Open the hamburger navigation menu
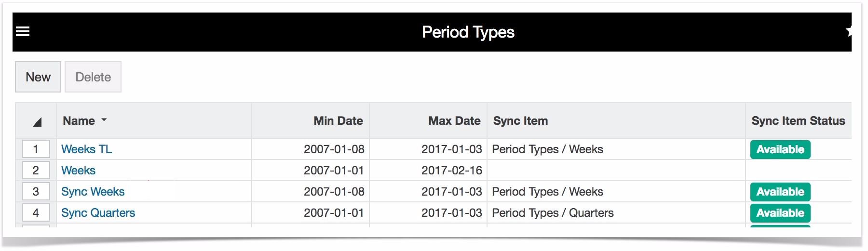 23,32
